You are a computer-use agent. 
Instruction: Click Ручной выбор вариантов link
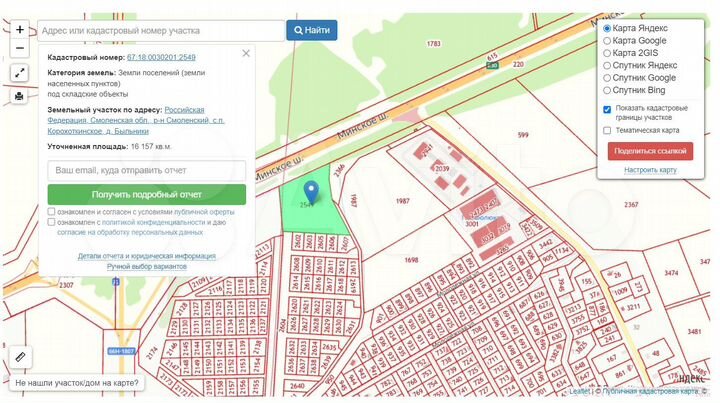[147, 267]
